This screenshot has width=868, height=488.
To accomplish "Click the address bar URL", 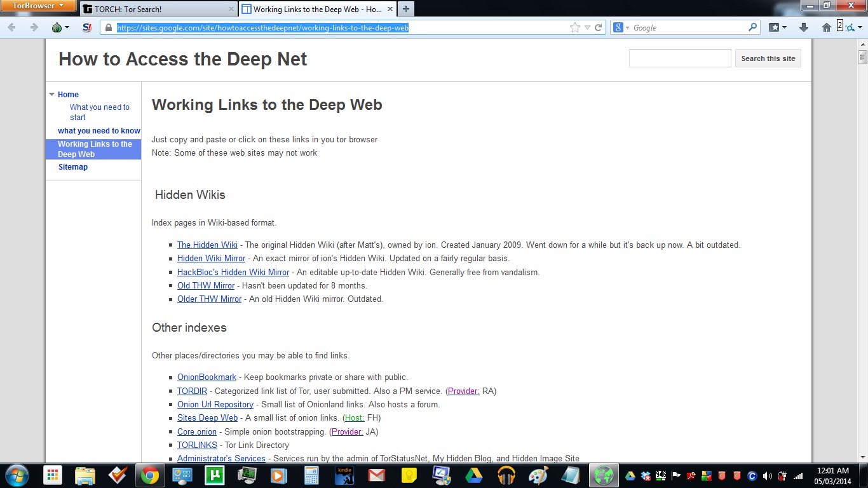I will click(x=262, y=28).
